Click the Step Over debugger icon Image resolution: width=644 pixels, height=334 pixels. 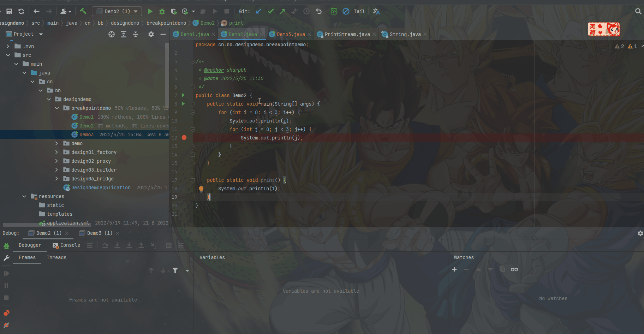click(105, 245)
